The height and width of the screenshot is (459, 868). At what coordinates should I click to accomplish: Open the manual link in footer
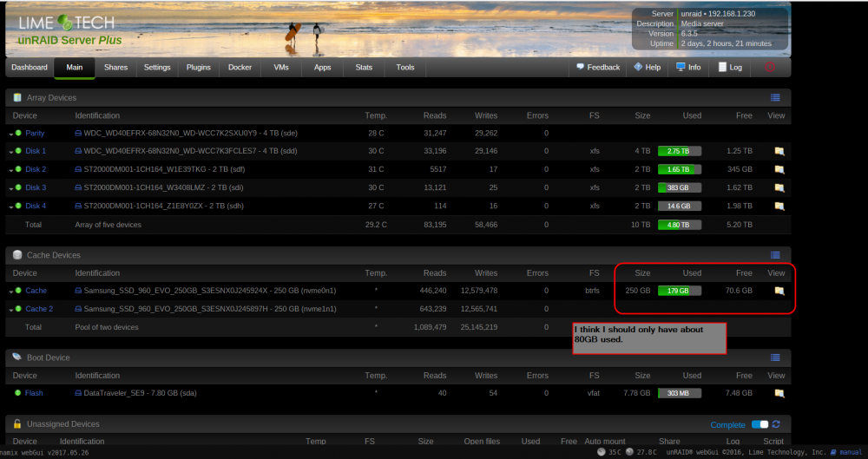tap(846, 452)
